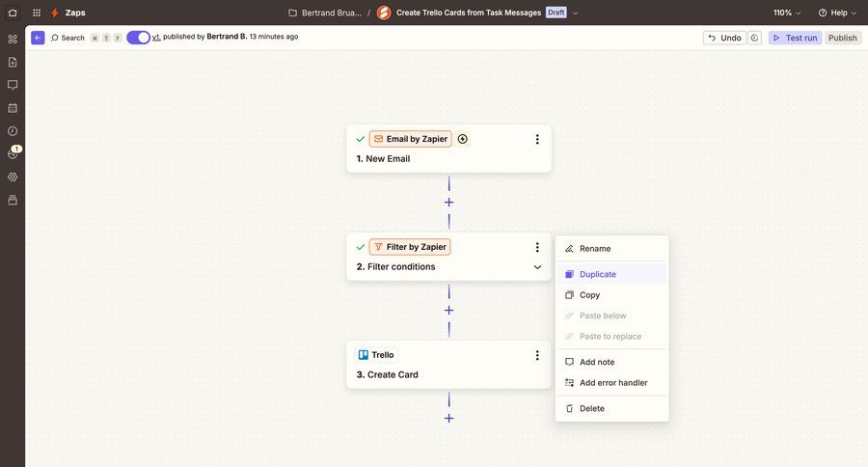Open the comments icon in sidebar
Viewport: 868px width, 467px height.
(13, 85)
